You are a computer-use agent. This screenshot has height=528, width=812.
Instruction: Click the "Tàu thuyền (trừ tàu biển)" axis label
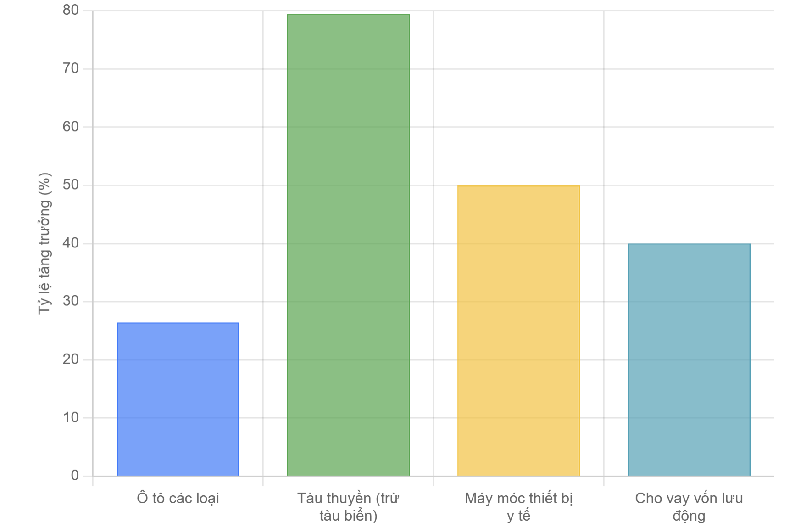tap(348, 507)
